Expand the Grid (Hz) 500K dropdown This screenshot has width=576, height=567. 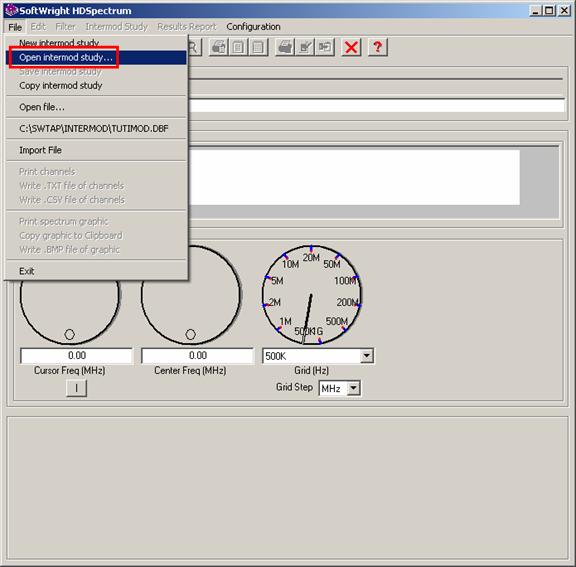366,356
